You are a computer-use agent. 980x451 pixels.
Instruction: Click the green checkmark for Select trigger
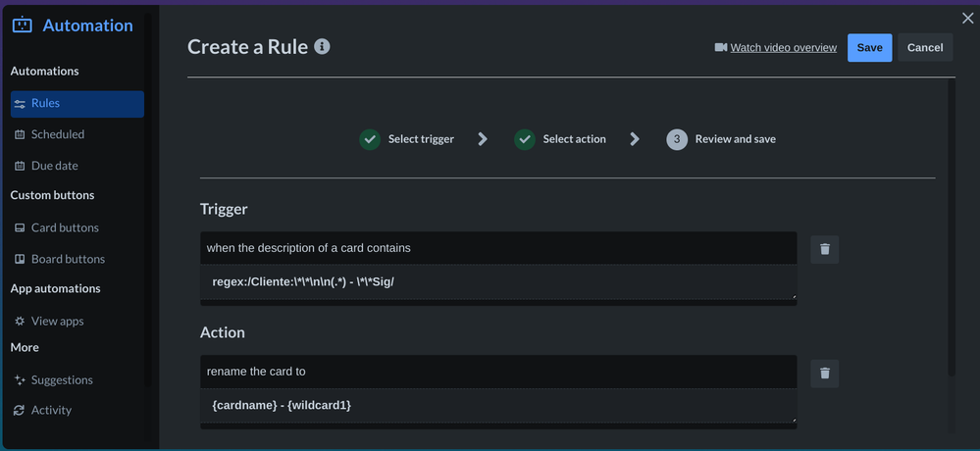click(370, 139)
